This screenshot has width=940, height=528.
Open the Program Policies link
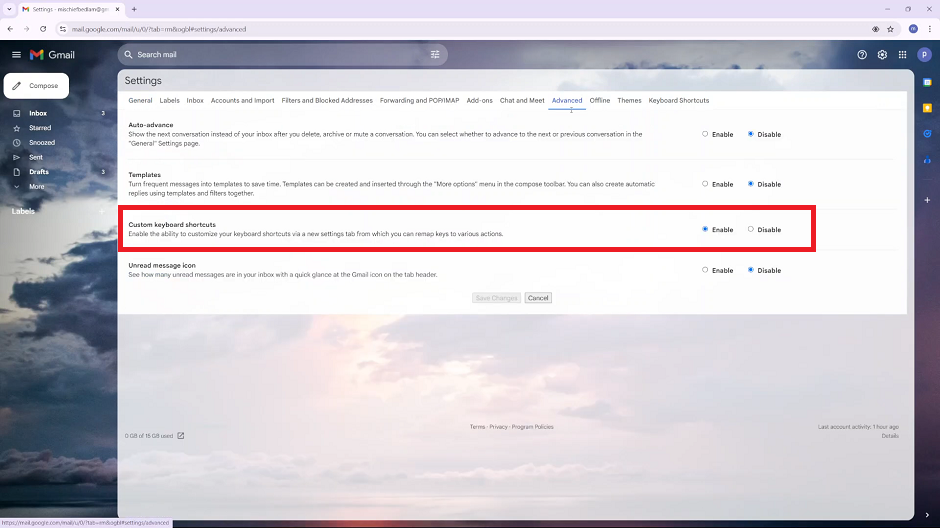pyautogui.click(x=532, y=427)
